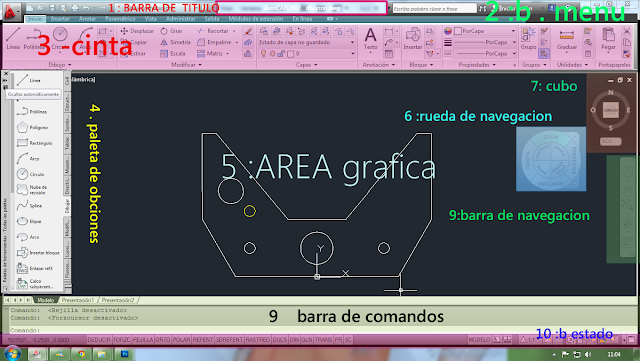640x361 pixels.
Task: Expand the Dibujo panel
Action: point(60,65)
